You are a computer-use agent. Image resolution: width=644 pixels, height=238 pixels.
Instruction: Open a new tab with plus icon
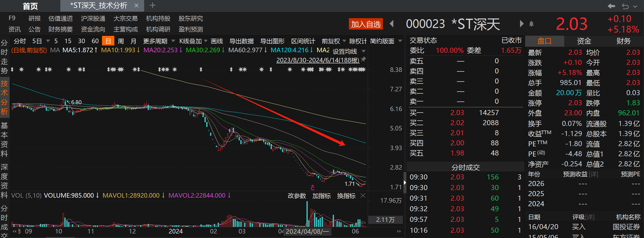pyautogui.click(x=152, y=5)
